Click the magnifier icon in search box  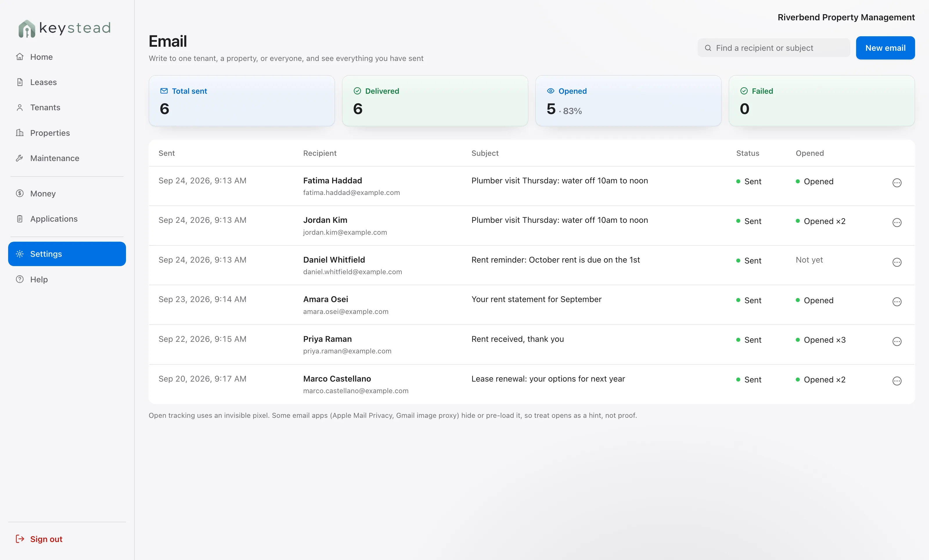[708, 48]
